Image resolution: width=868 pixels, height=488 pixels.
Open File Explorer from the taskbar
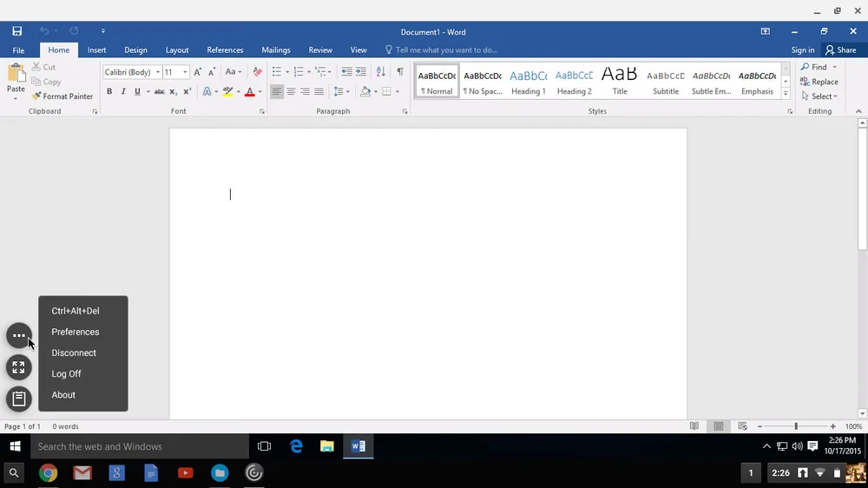[327, 446]
